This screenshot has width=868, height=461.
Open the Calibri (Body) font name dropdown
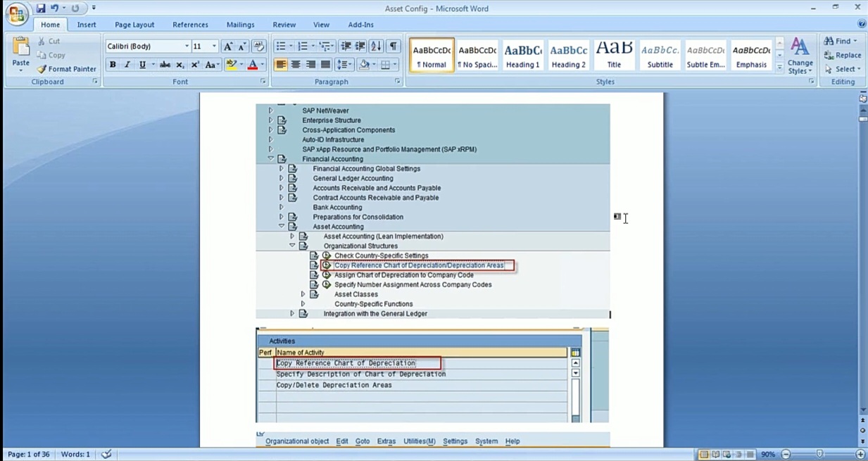coord(187,46)
